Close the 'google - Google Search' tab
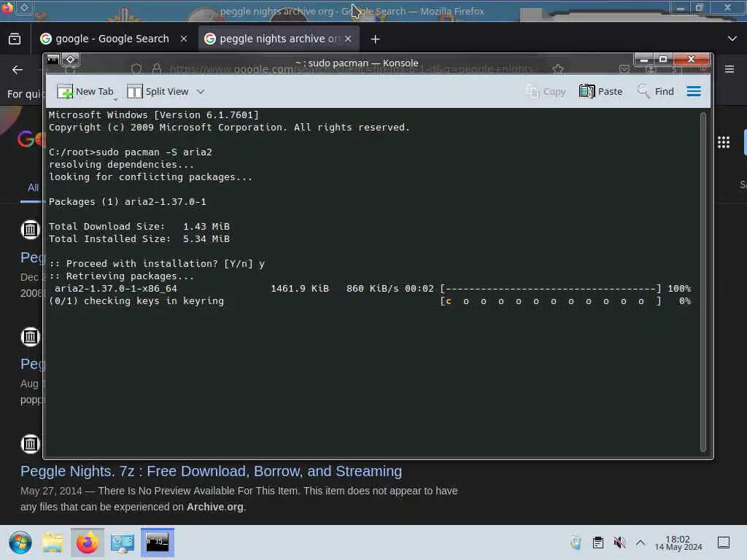Viewport: 747px width, 560px height. tap(184, 39)
